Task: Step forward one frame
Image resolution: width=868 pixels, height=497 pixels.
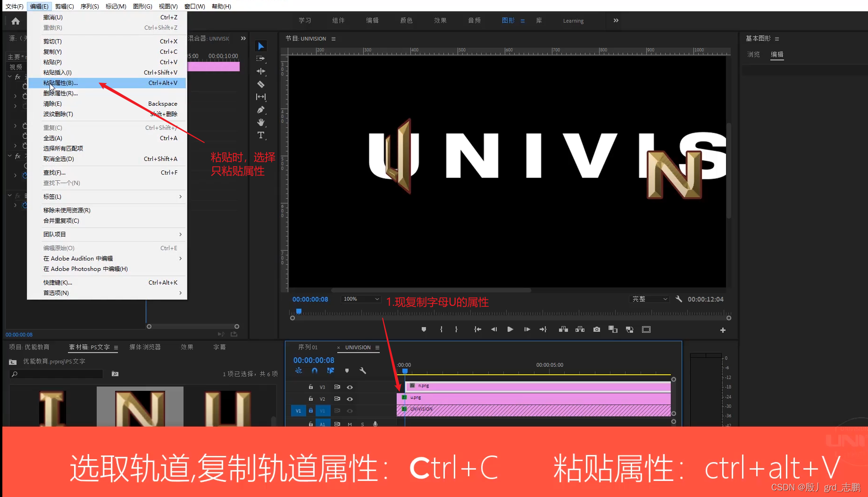Action: (527, 329)
